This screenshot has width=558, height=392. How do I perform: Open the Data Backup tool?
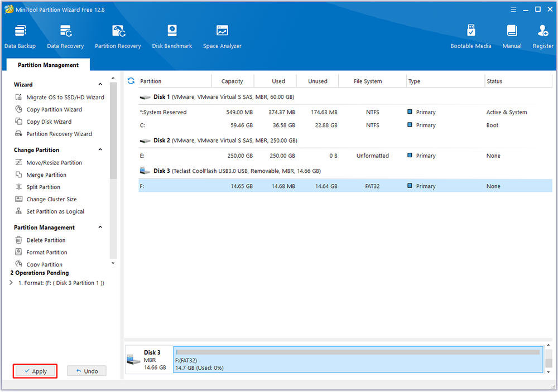(20, 37)
